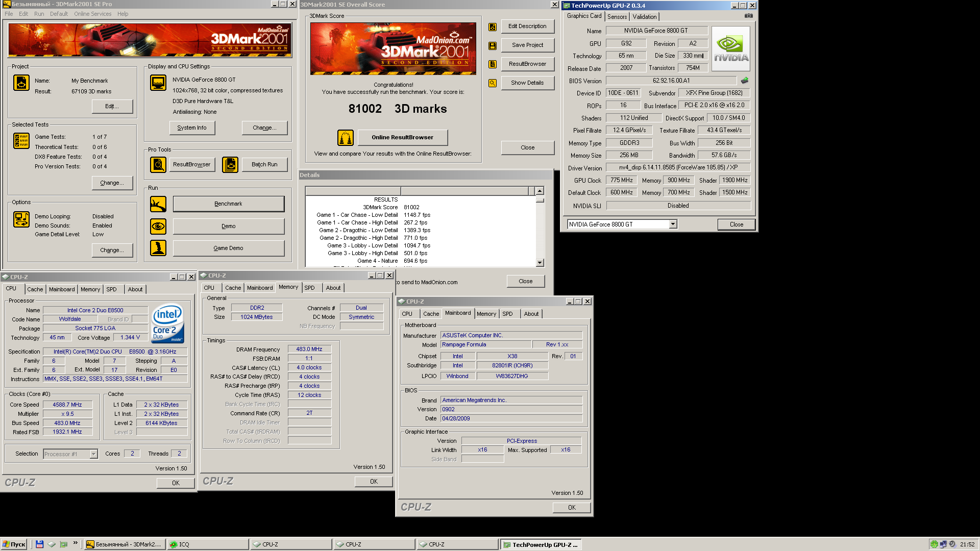
Task: Click the Driver Version field in GPU-Z
Action: pos(678,167)
